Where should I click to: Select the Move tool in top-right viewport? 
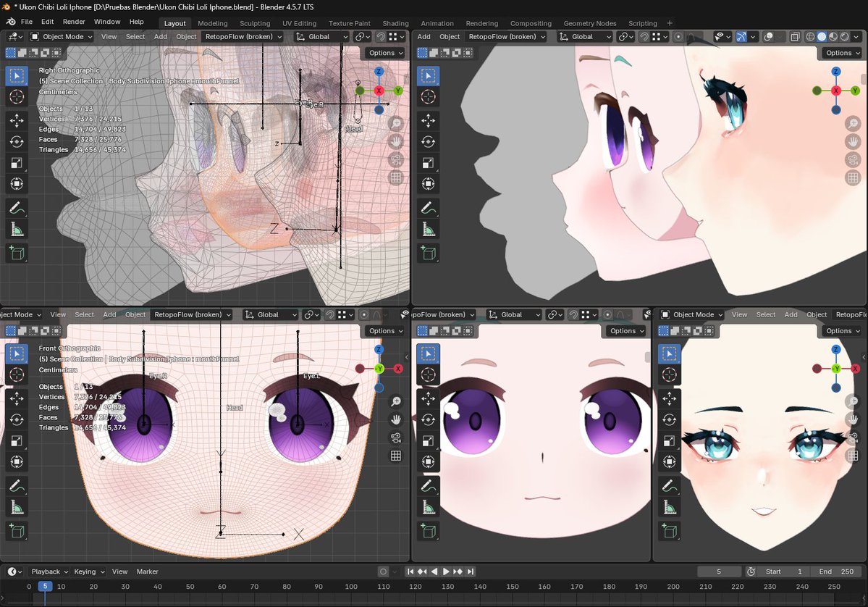click(x=428, y=120)
